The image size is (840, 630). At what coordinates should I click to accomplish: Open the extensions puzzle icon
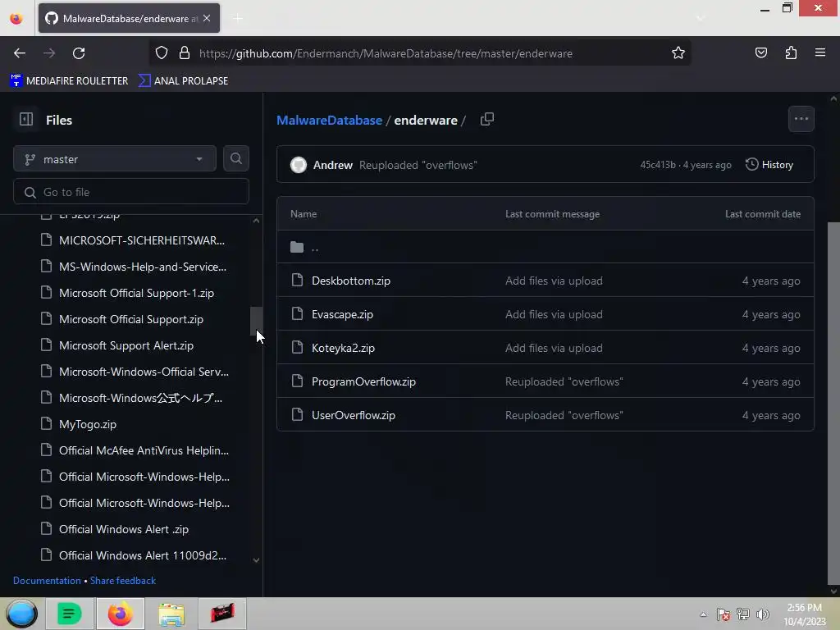click(791, 53)
